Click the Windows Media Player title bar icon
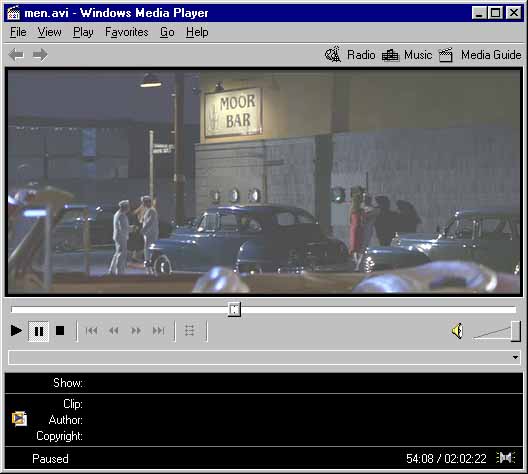Viewport: 528px width, 474px height. (x=14, y=13)
